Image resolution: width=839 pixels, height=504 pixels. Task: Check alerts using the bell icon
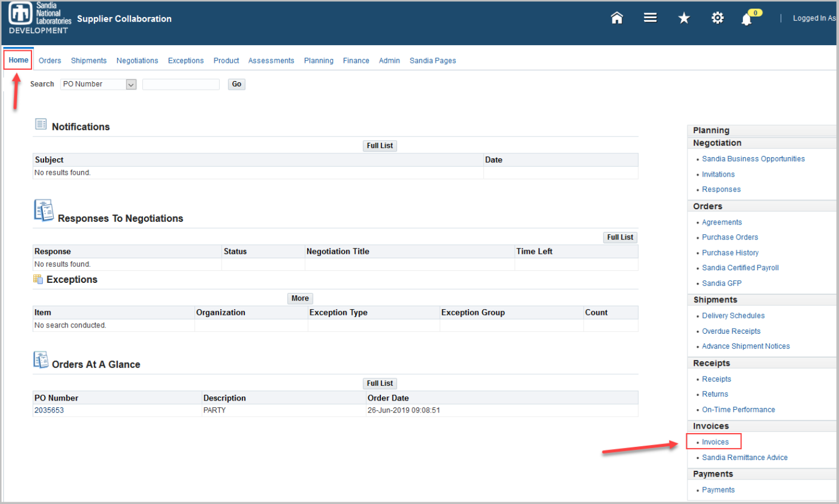click(x=746, y=19)
